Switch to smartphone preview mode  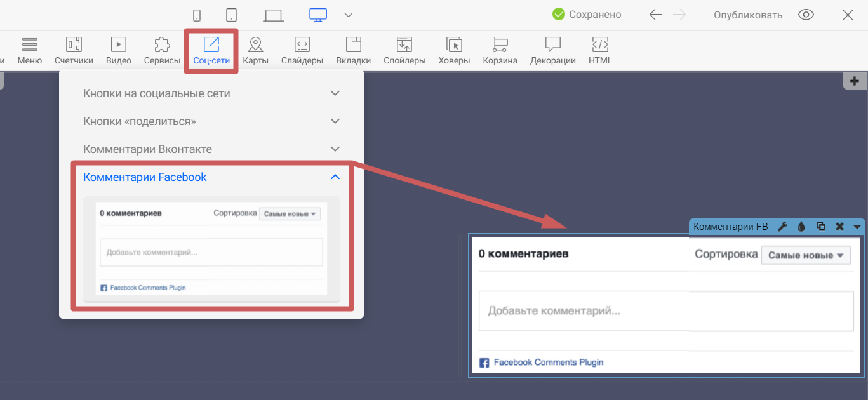[x=197, y=15]
